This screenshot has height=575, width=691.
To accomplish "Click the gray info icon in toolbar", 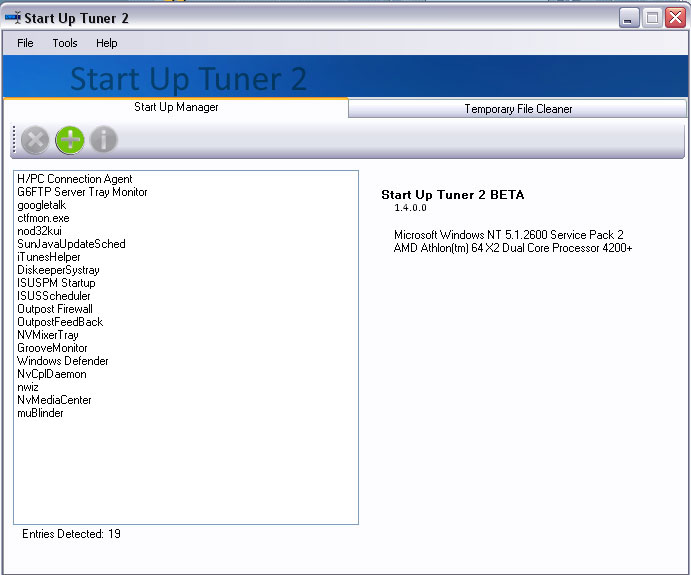I will point(104,139).
